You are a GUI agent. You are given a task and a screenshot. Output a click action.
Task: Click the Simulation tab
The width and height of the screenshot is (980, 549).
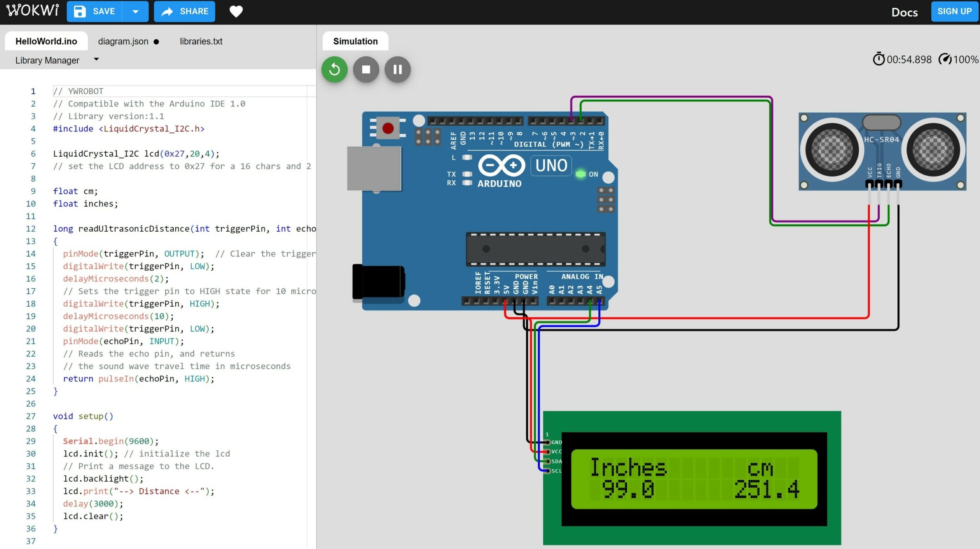click(x=355, y=40)
